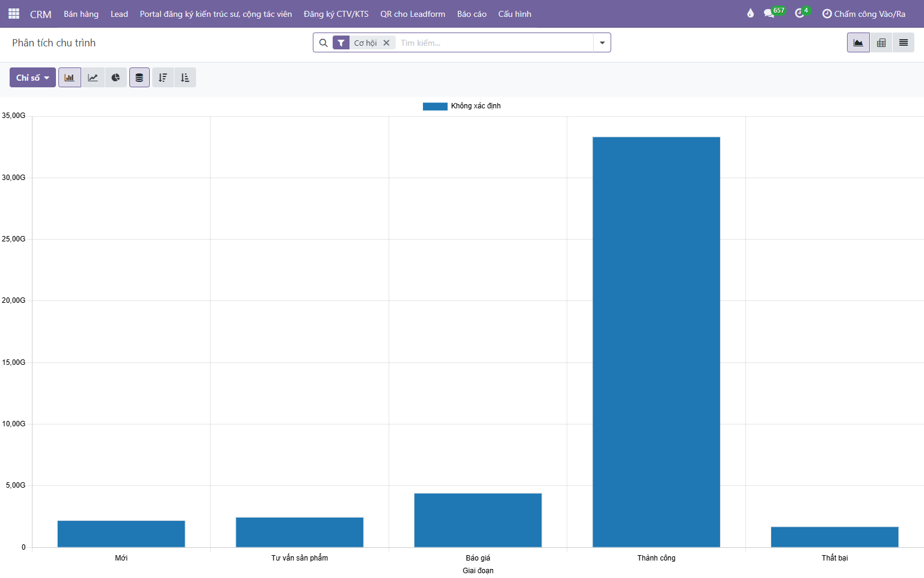The width and height of the screenshot is (924, 578).
Task: Click the CRM app title
Action: 41,14
